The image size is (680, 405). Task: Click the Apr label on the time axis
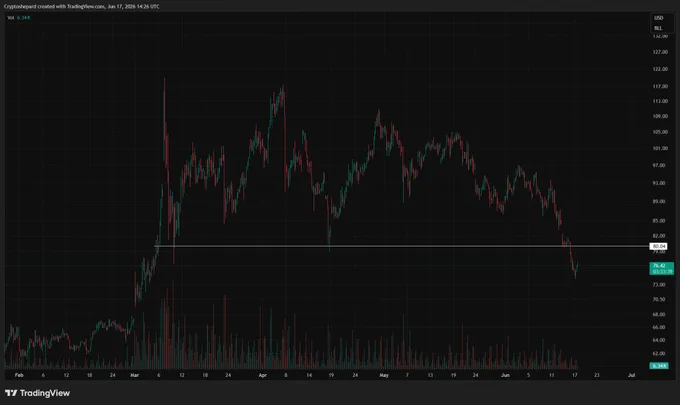click(x=262, y=375)
